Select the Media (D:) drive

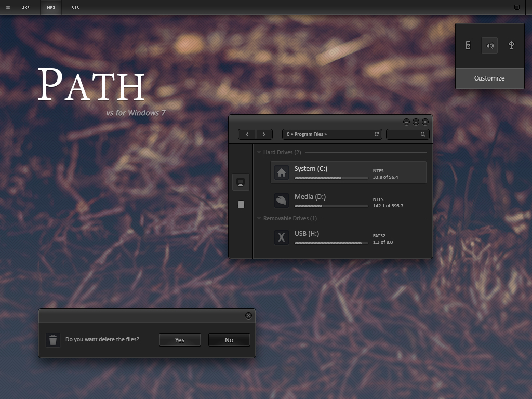pos(349,201)
